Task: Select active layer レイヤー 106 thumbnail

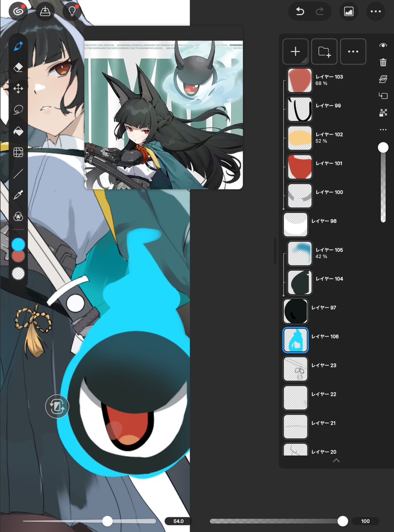Action: (296, 340)
